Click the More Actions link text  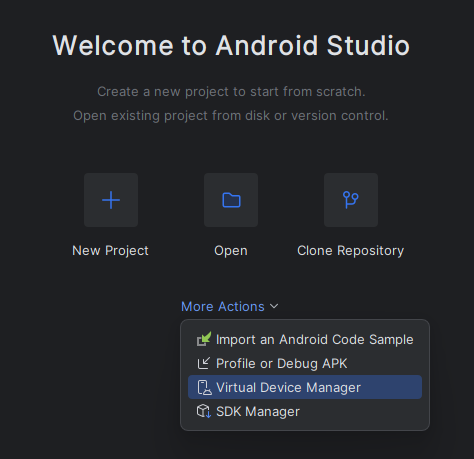click(x=223, y=306)
